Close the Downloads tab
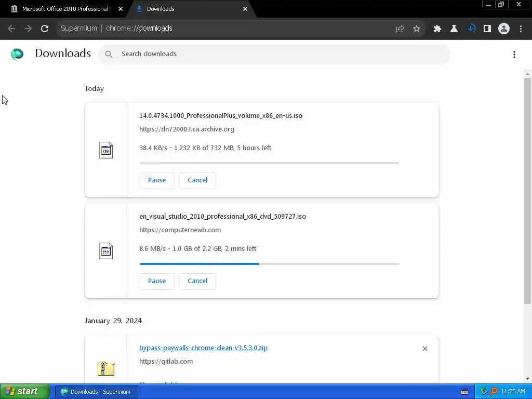The image size is (532, 399). (245, 9)
